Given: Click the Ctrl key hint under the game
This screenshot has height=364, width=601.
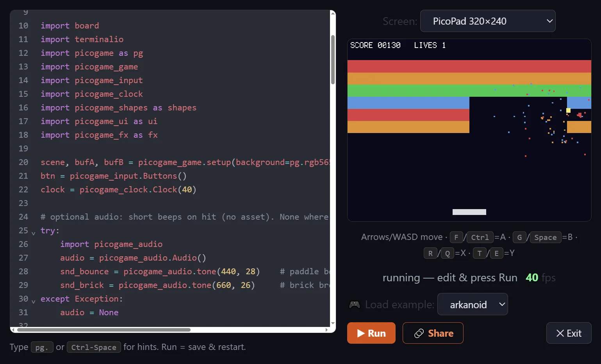Looking at the screenshot, I should [480, 237].
